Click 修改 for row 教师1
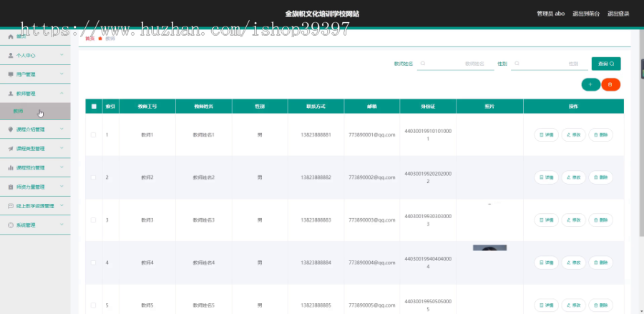 pos(573,134)
